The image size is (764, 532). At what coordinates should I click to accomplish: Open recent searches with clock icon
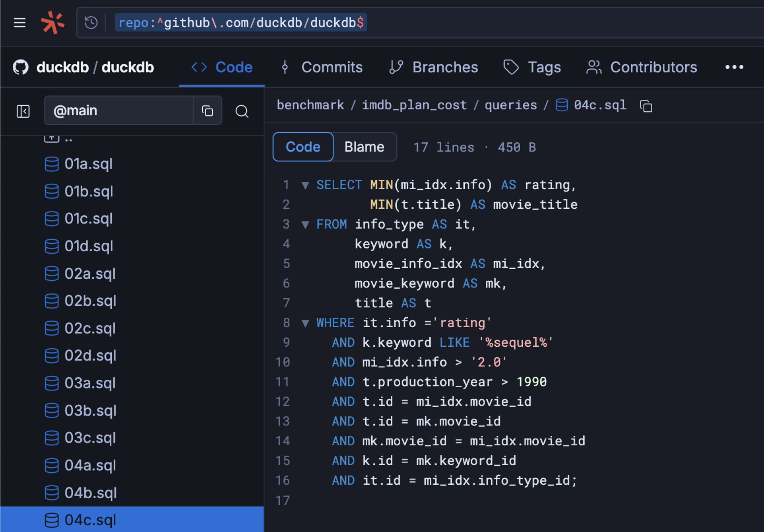(91, 23)
